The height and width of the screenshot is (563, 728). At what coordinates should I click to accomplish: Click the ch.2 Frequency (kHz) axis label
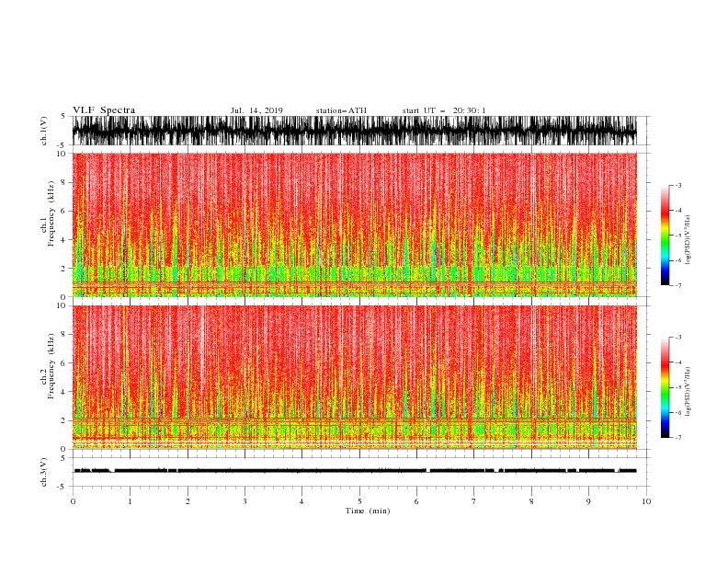(x=48, y=367)
